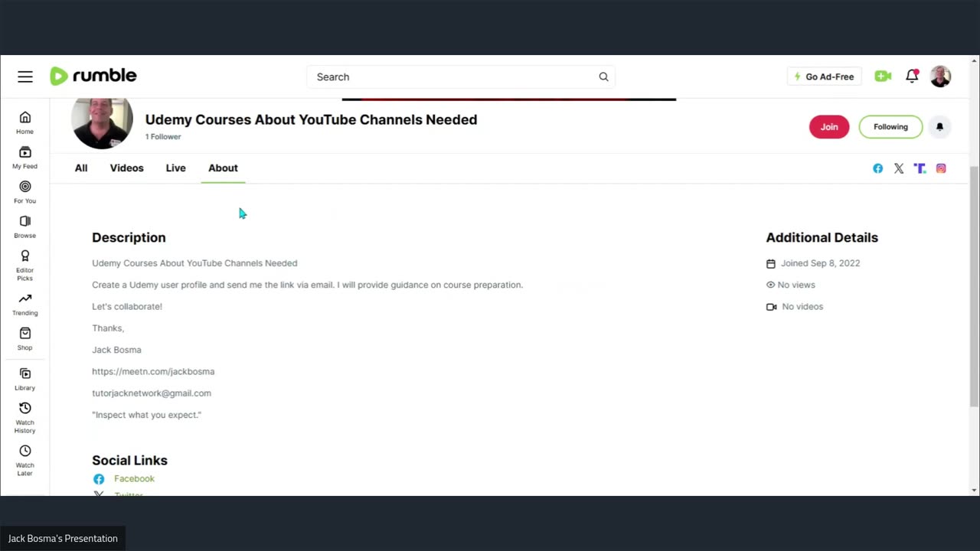Click the Jack Bosma's Presentation label
This screenshot has height=551, width=980.
click(x=63, y=539)
